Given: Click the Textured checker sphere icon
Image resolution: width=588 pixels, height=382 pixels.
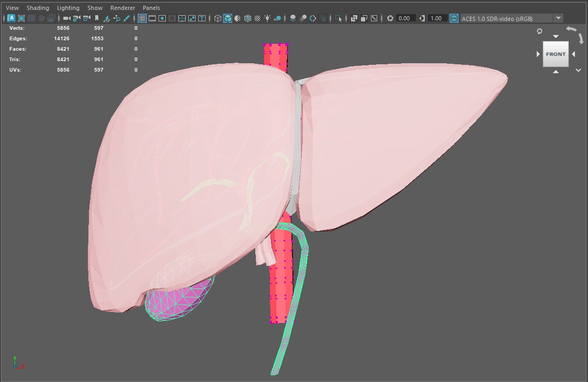Looking at the screenshot, I should 257,18.
